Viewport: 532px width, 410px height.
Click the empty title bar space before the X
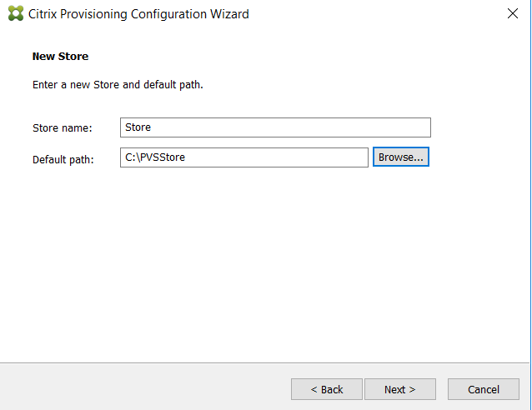click(x=374, y=13)
